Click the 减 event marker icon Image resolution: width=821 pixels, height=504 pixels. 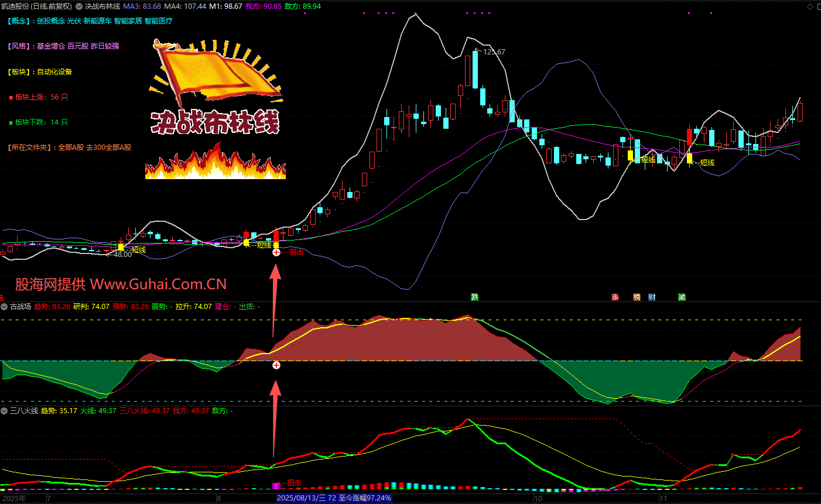click(x=682, y=297)
